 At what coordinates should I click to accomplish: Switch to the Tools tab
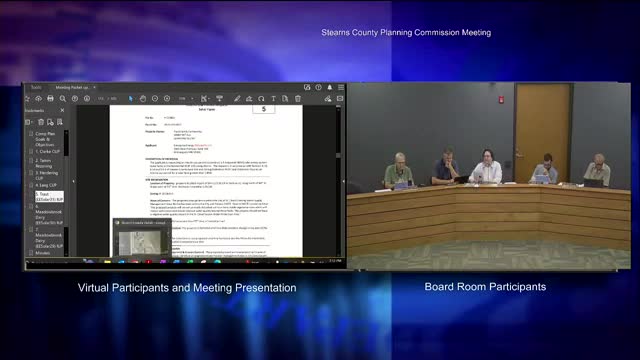click(36, 87)
